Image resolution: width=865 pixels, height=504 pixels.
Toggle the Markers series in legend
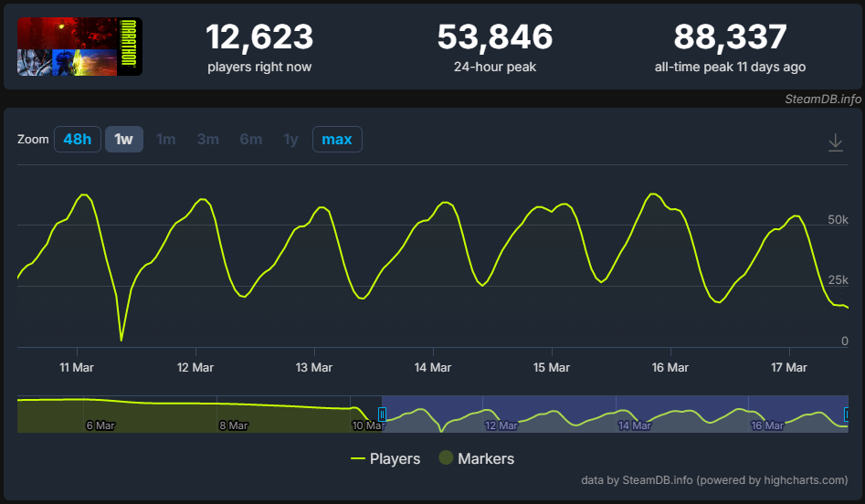coord(477,458)
